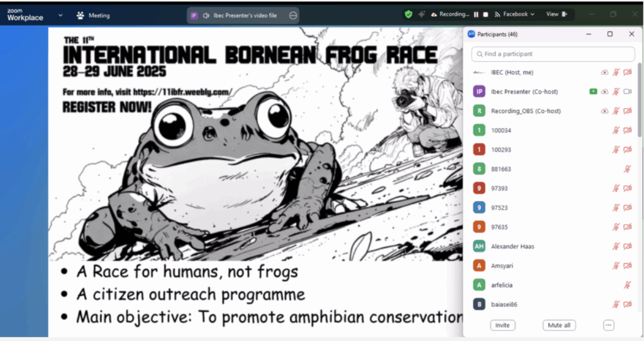
Task: Click muted mic icon for Alexander Haas
Action: (616, 246)
